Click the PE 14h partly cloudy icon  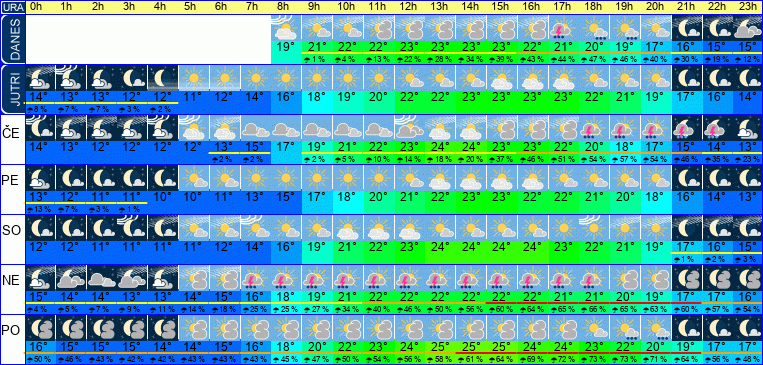(471, 178)
